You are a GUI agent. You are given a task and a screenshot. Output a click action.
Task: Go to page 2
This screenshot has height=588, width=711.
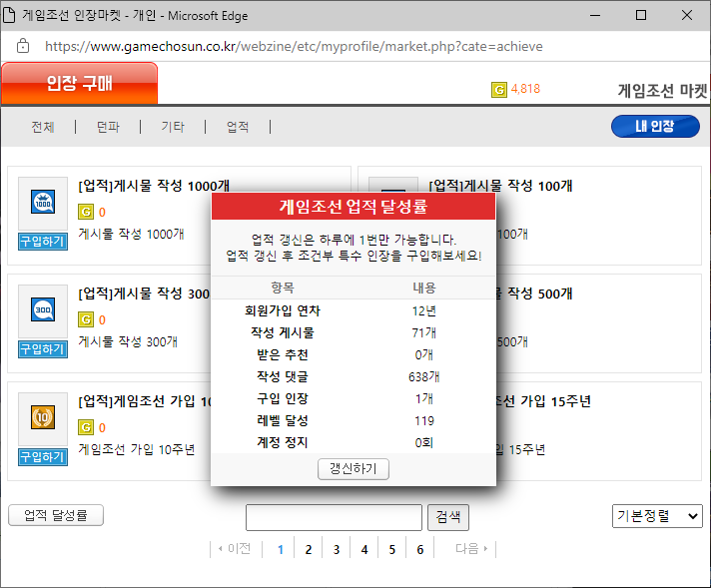pyautogui.click(x=309, y=549)
